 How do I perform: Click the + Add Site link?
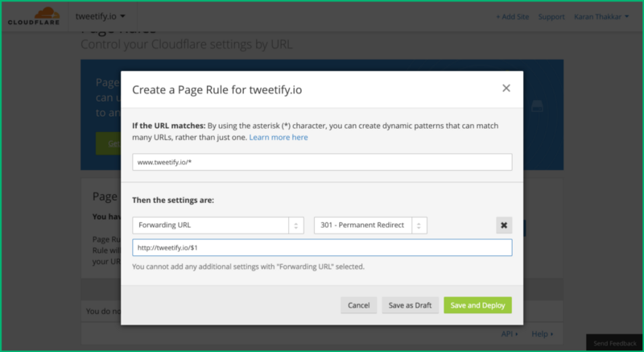pyautogui.click(x=512, y=17)
